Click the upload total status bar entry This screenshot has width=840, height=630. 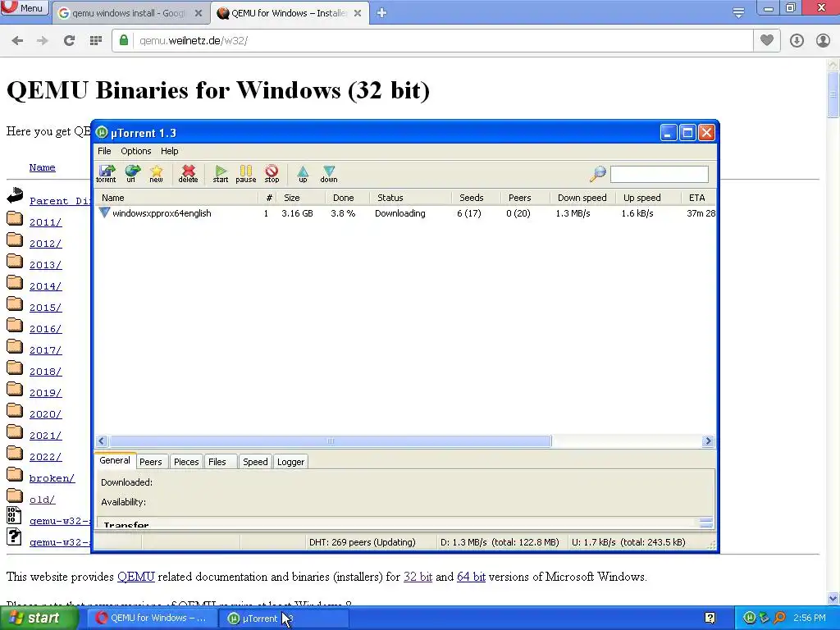coord(628,542)
